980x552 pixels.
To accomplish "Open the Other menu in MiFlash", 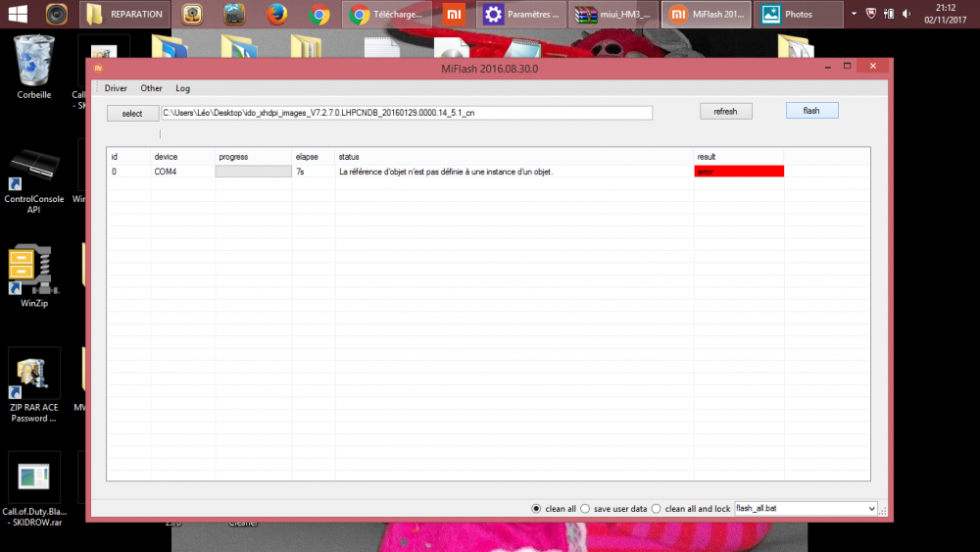I will coord(151,88).
